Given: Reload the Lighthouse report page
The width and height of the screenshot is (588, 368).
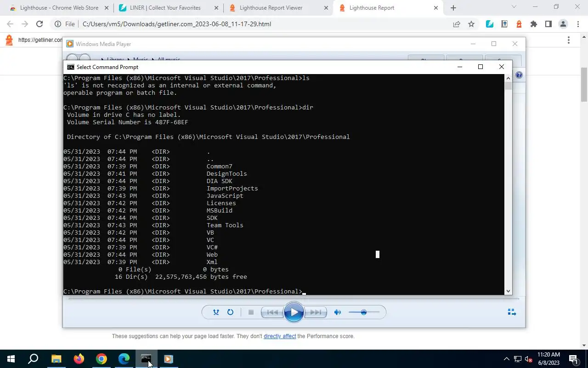Looking at the screenshot, I should (x=40, y=24).
